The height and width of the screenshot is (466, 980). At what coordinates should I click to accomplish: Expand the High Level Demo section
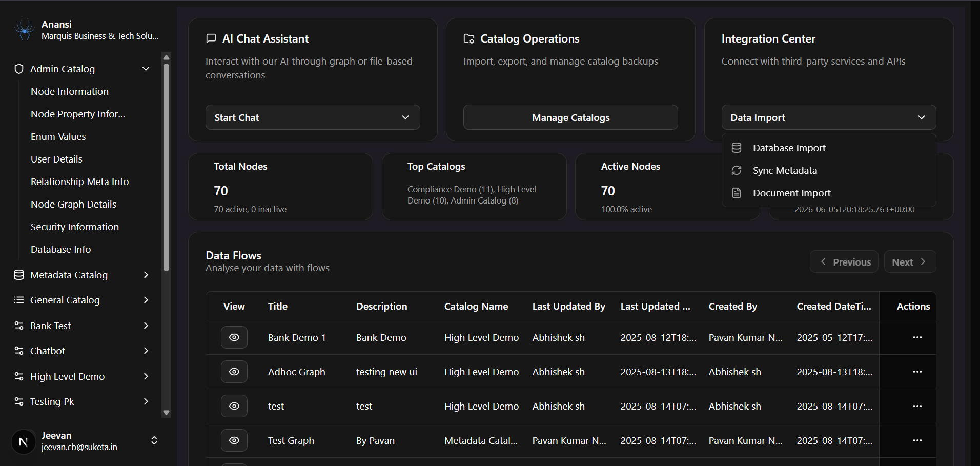coord(146,376)
